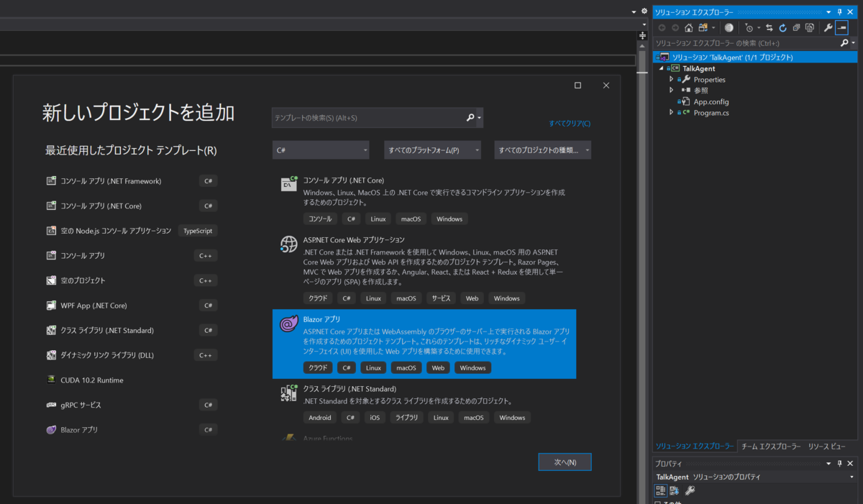Collapse the TalkAgent project node
The image size is (863, 504).
(662, 68)
